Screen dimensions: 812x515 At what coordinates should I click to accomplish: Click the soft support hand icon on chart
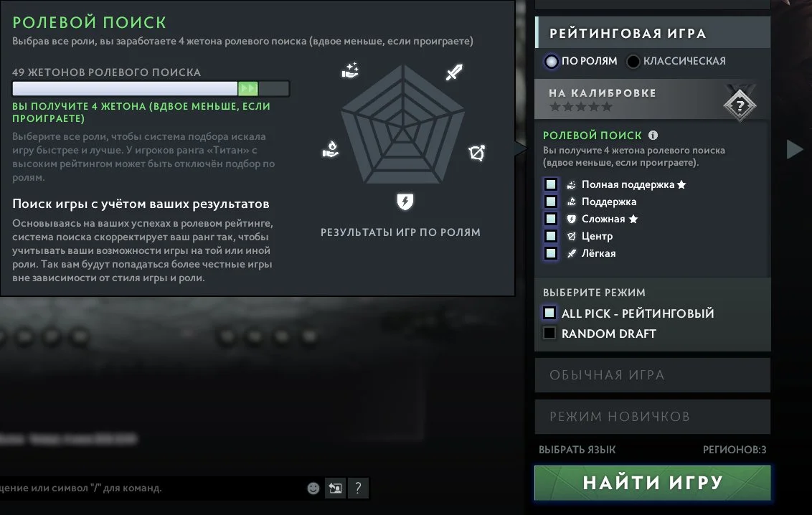coord(330,149)
